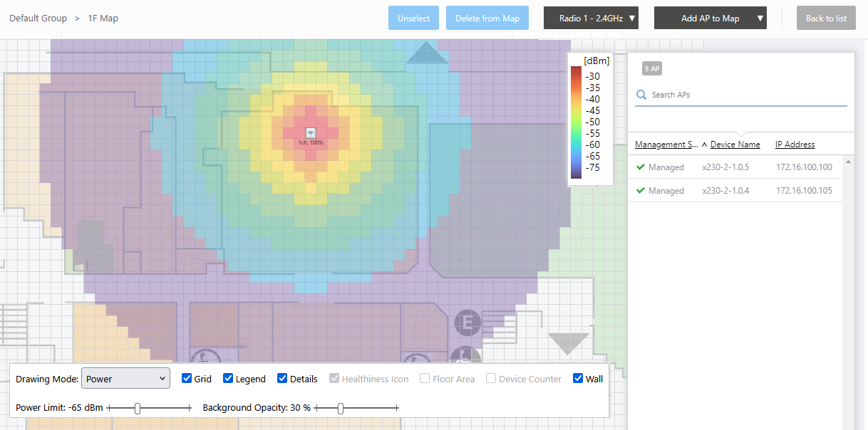Click the elevator 'E' icon on floor map

(467, 322)
